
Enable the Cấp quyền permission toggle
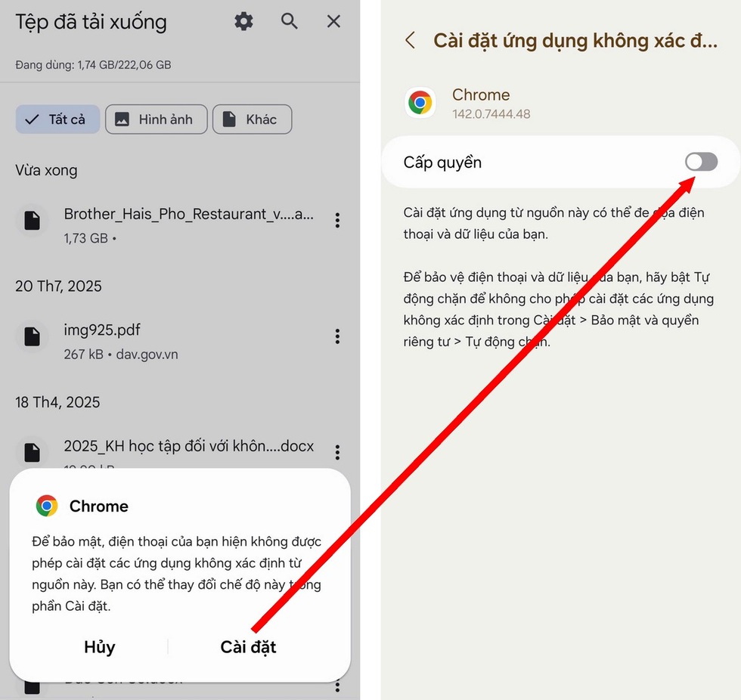coord(700,162)
